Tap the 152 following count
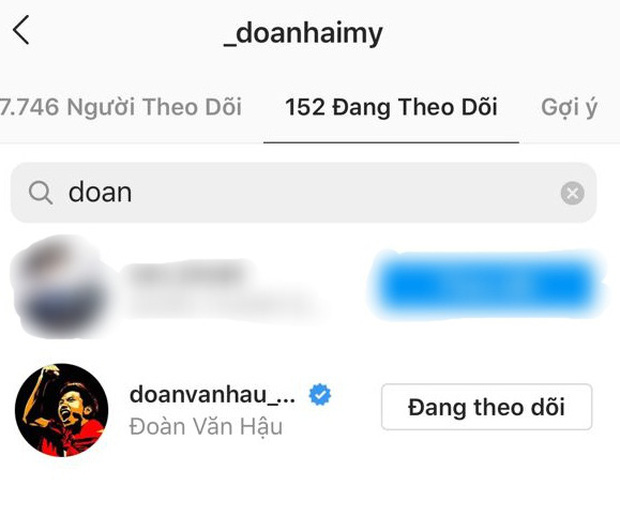This screenshot has height=516, width=620. pos(305,107)
